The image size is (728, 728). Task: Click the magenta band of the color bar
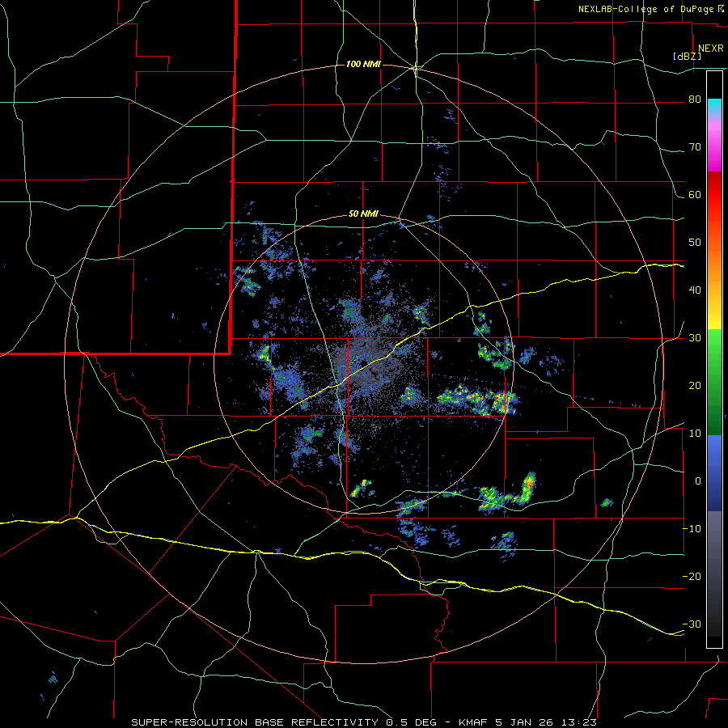click(x=714, y=147)
